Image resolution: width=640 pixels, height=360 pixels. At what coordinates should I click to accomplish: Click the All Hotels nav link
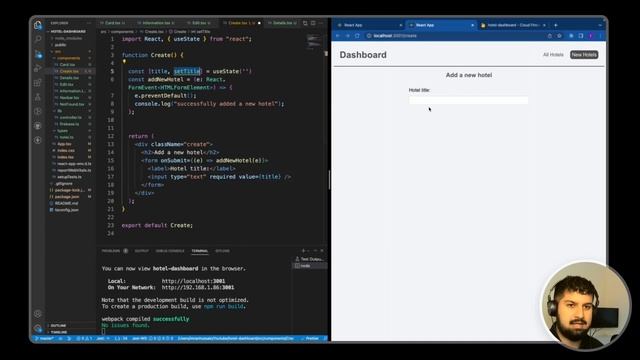(x=553, y=55)
